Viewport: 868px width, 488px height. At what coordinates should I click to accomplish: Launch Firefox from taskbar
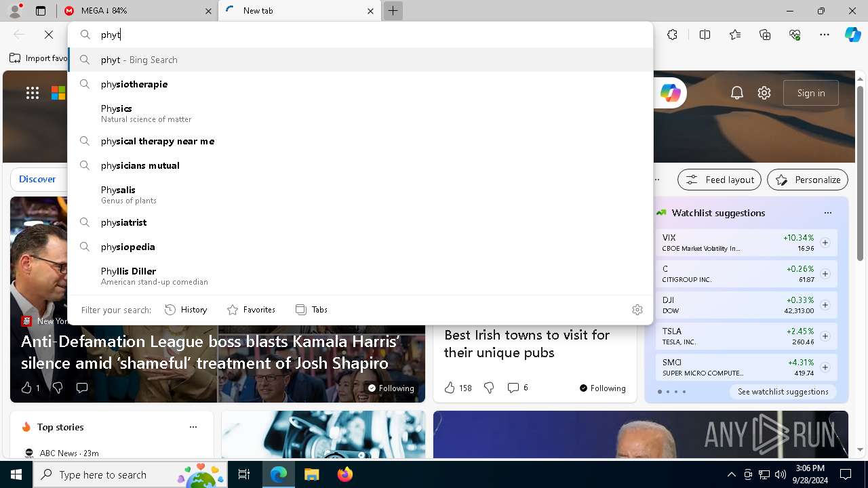(x=345, y=474)
